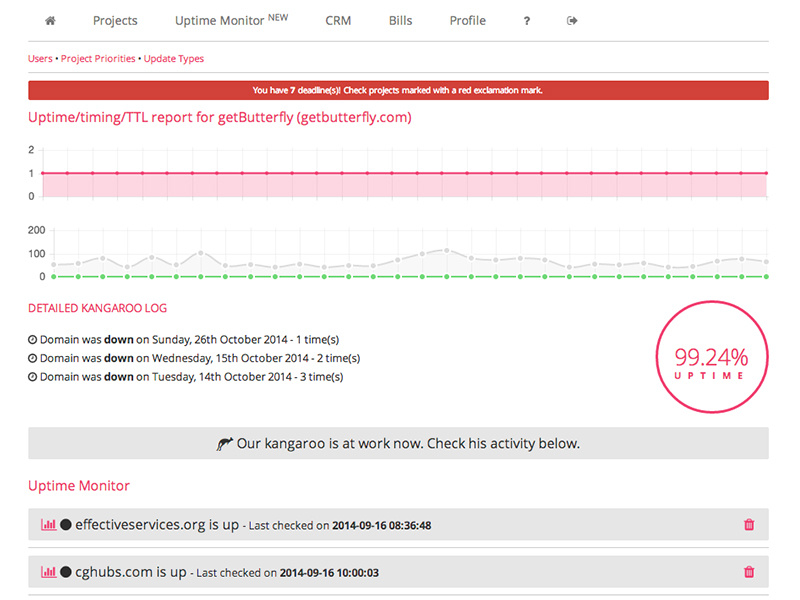Click the red deadlines alert banner

[x=398, y=90]
